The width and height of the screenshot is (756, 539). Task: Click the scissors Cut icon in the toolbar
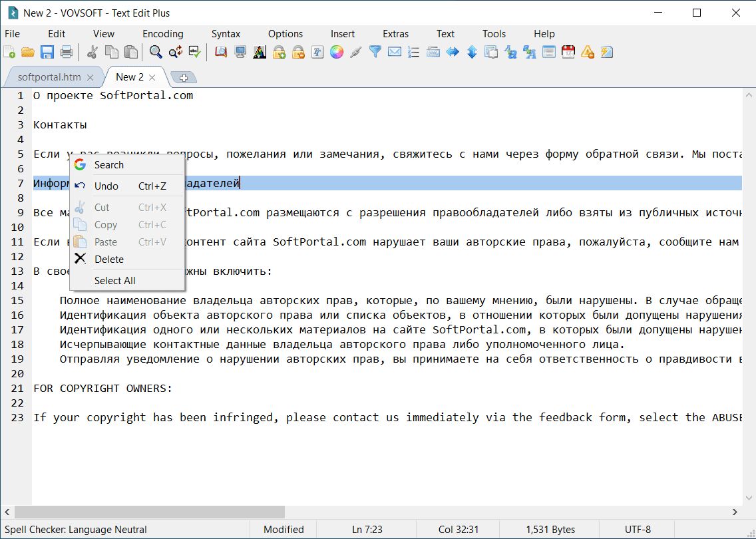(x=92, y=52)
